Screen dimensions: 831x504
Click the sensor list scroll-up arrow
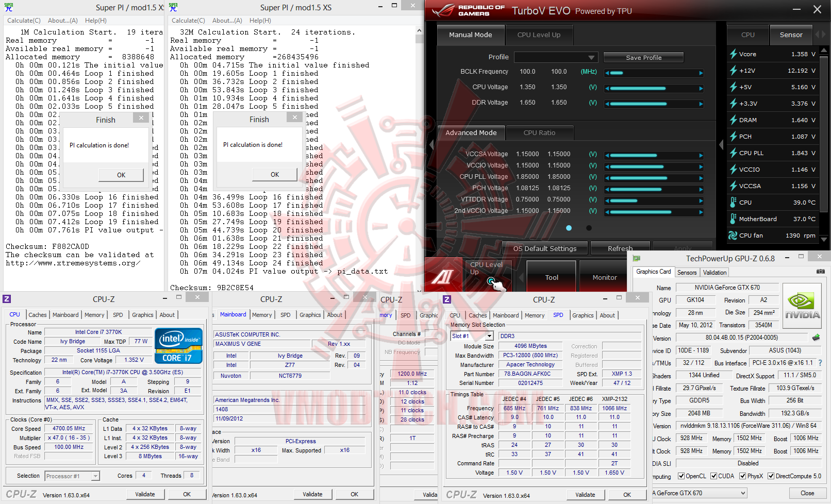click(823, 50)
